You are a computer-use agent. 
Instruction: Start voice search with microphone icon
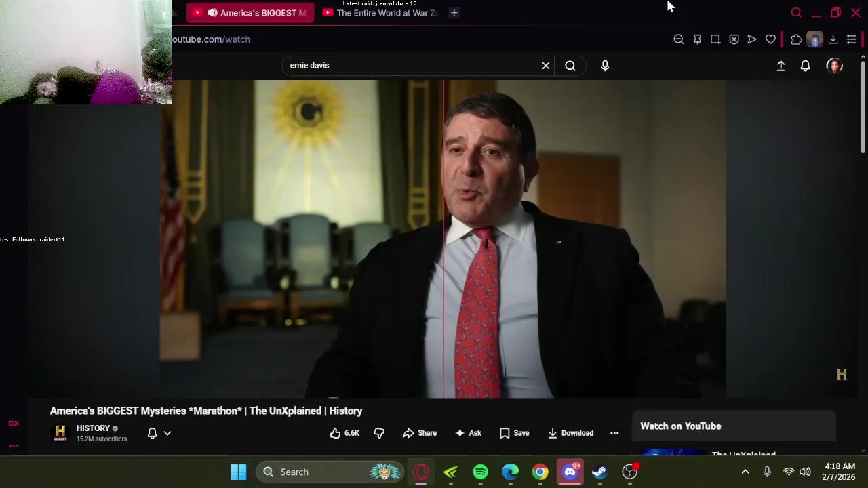coord(605,66)
